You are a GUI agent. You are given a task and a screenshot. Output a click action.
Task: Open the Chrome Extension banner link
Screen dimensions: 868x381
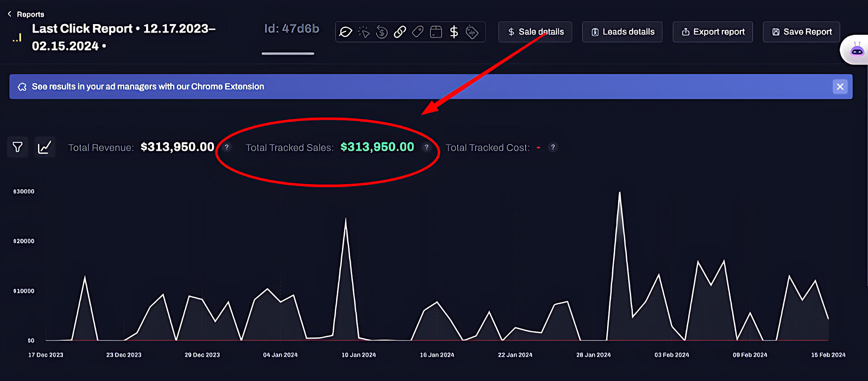(148, 87)
